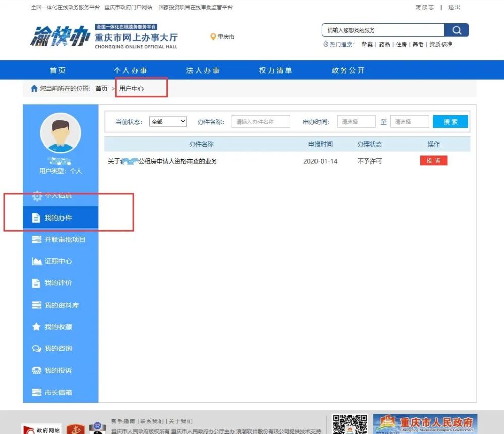Select 我的资料库 from the sidebar
Viewport: 504px width, 434px height.
point(58,305)
